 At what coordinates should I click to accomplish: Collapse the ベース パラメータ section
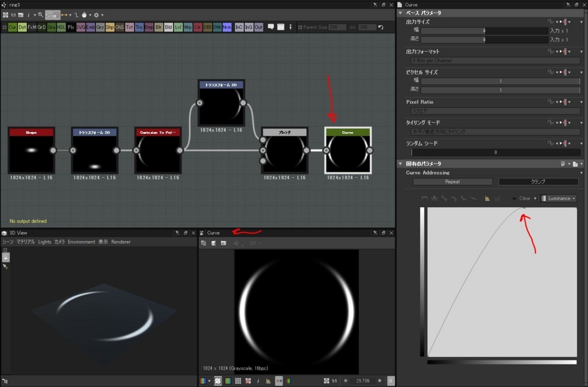point(400,13)
